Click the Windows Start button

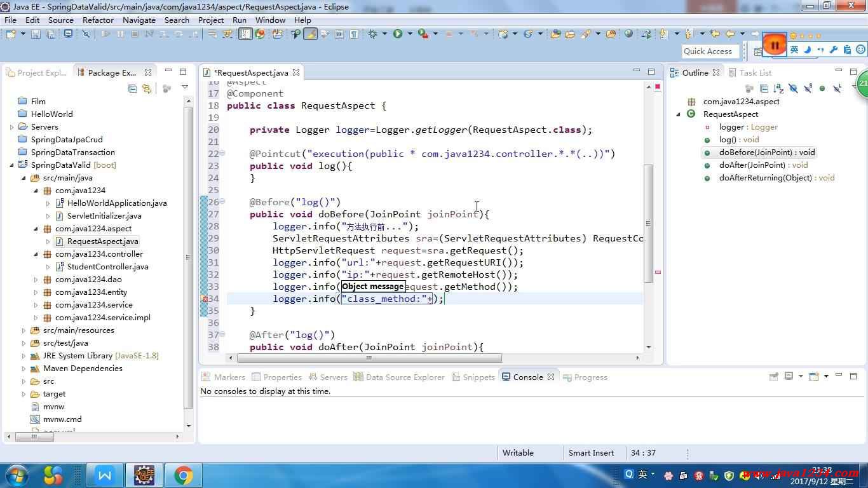16,475
